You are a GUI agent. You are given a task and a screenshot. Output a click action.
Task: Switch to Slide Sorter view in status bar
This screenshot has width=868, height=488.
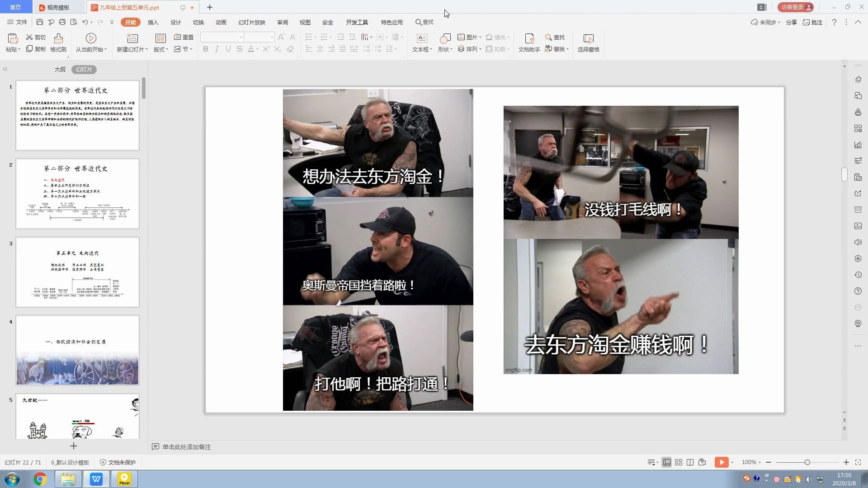(x=679, y=462)
